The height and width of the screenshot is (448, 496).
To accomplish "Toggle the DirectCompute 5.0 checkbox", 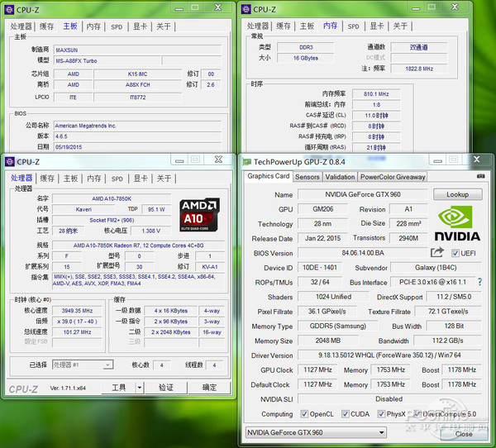I will click(x=417, y=414).
